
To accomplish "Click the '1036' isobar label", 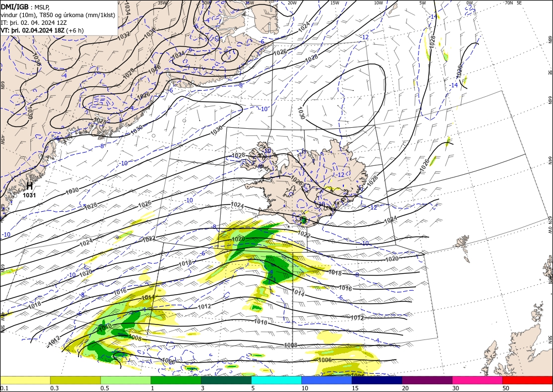I will pos(36,59).
